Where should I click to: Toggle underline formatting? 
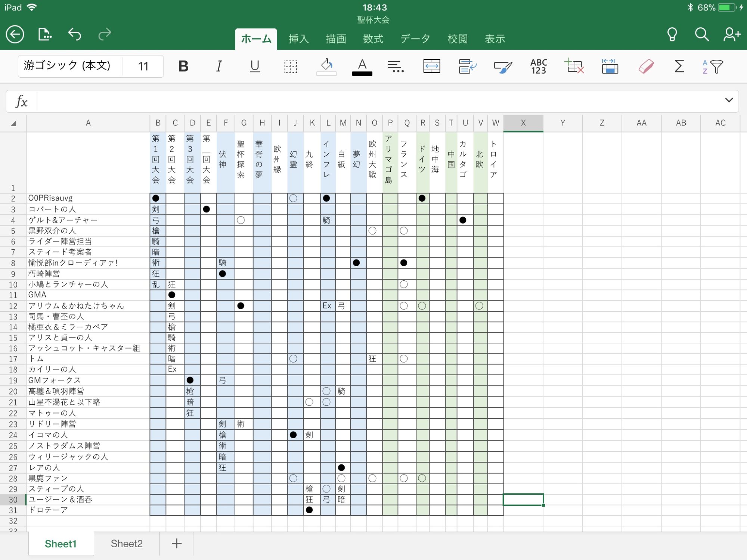pos(255,66)
